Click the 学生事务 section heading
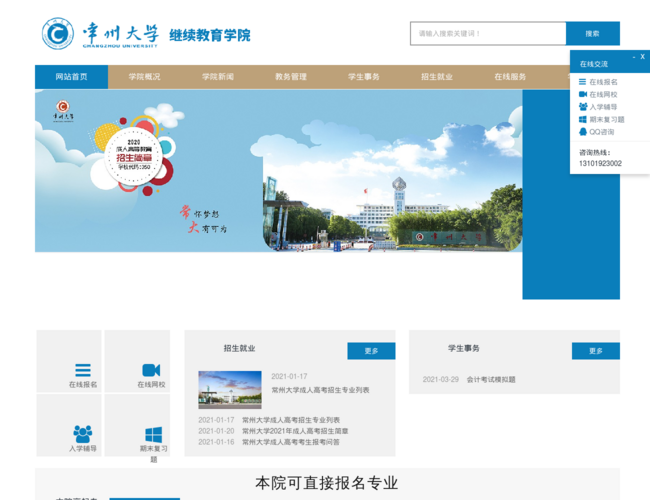Image resolution: width=650 pixels, height=500 pixels. tap(464, 348)
